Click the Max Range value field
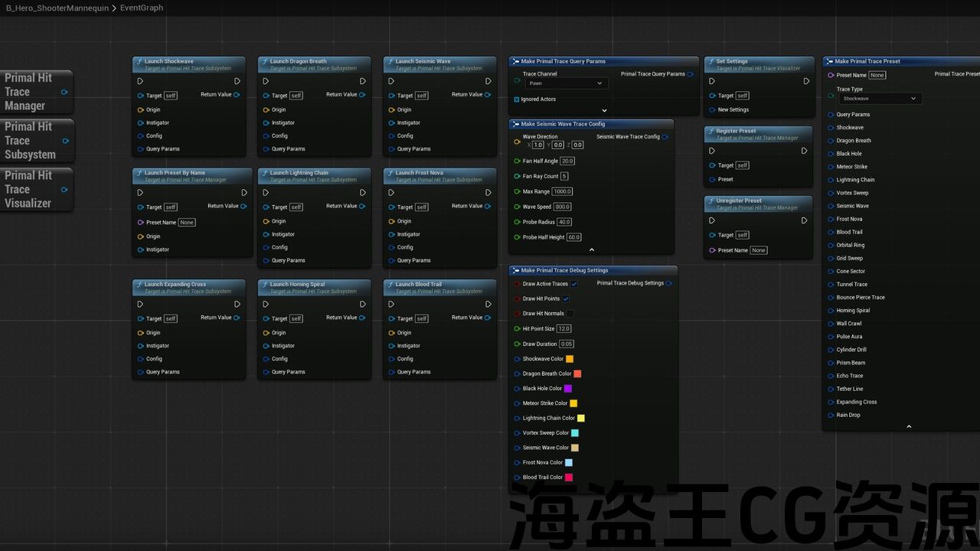This screenshot has width=980, height=551. tap(563, 191)
